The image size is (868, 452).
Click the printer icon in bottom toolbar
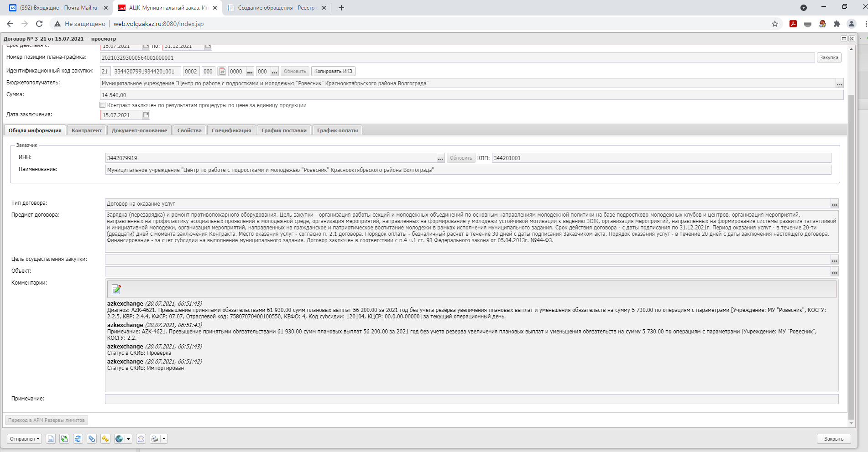[155, 439]
